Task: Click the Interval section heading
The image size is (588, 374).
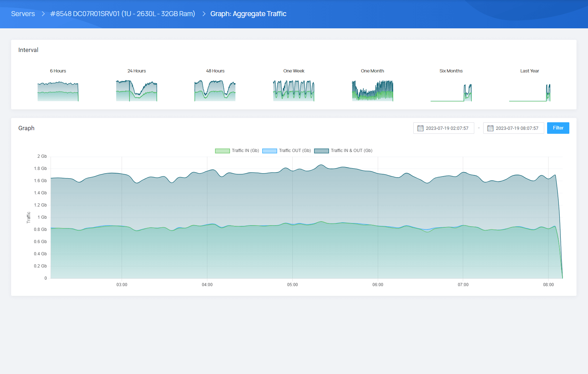Action: (x=28, y=50)
